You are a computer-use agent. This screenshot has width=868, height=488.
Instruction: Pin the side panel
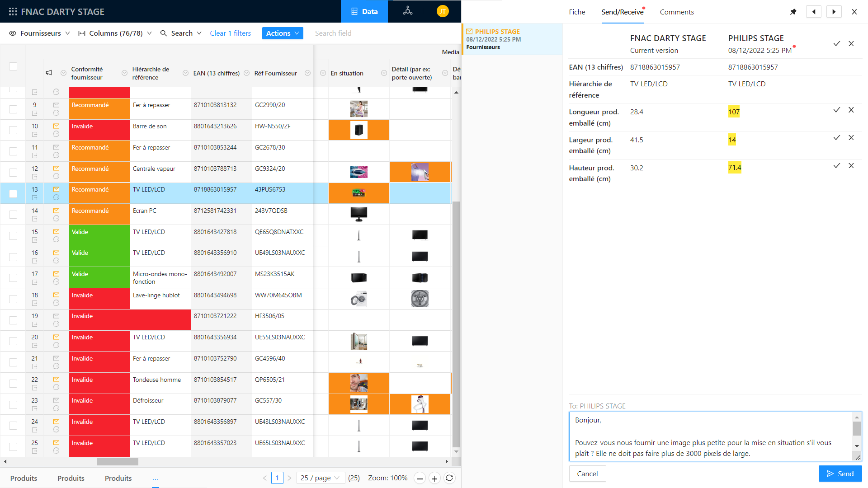(793, 12)
